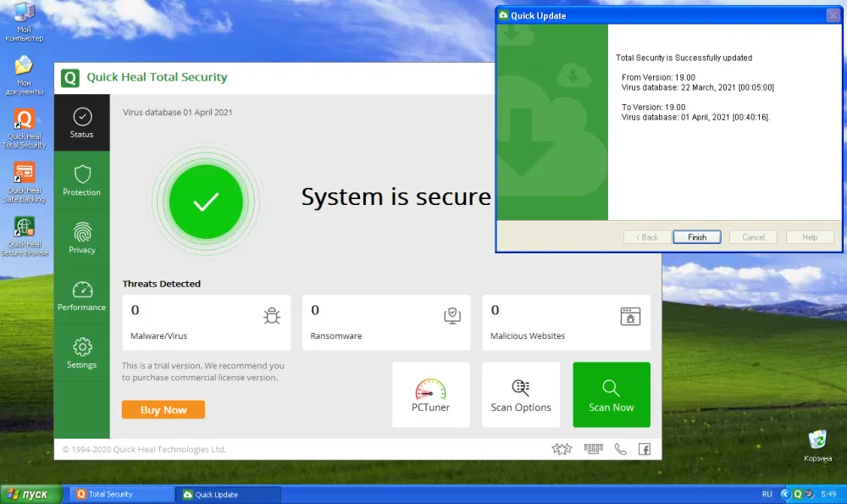The width and height of the screenshot is (847, 504).
Task: Click the tray clock showing 5:49
Action: point(828,495)
